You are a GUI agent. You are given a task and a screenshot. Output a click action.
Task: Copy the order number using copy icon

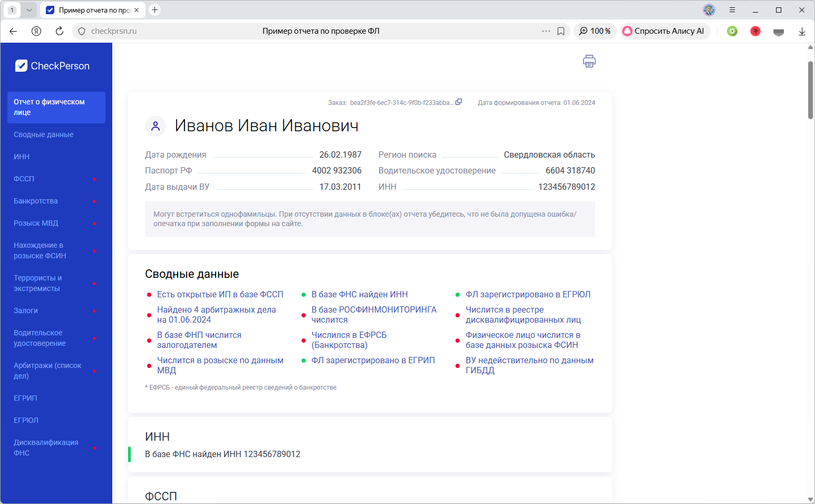click(x=459, y=101)
